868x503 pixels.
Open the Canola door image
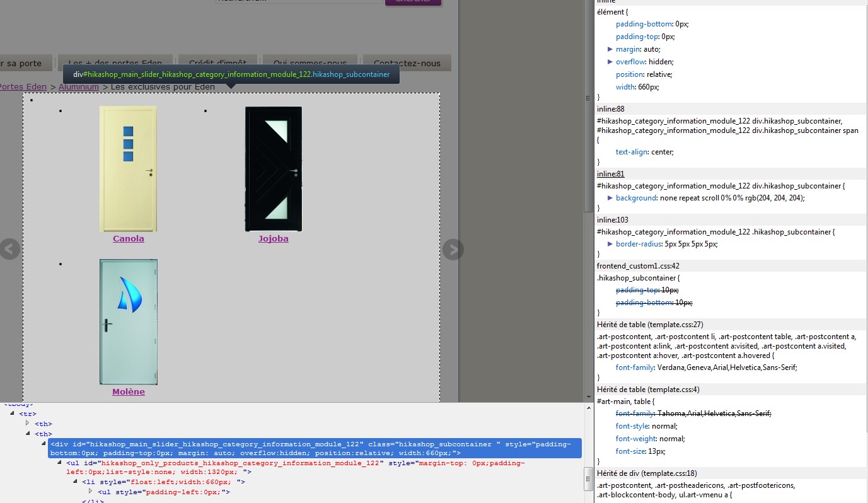pyautogui.click(x=129, y=169)
